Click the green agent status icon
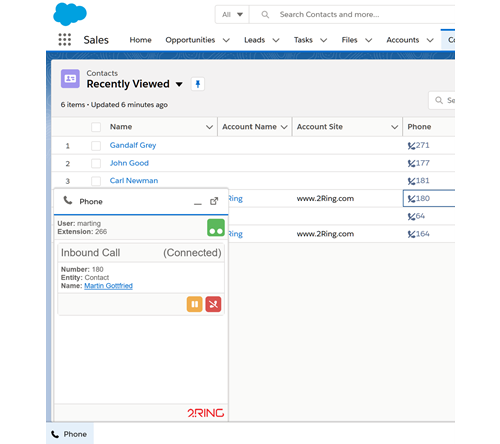This screenshot has height=444, width=500. [x=216, y=228]
